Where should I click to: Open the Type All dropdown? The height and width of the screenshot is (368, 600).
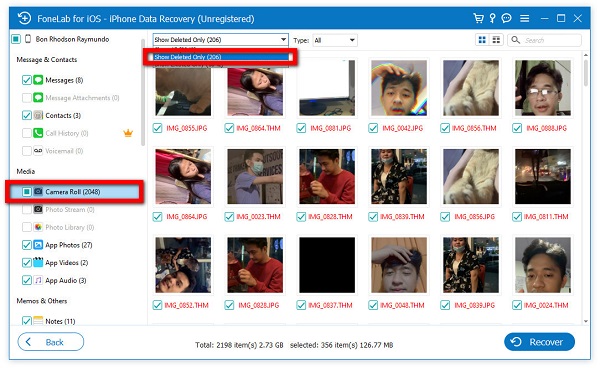click(x=335, y=40)
